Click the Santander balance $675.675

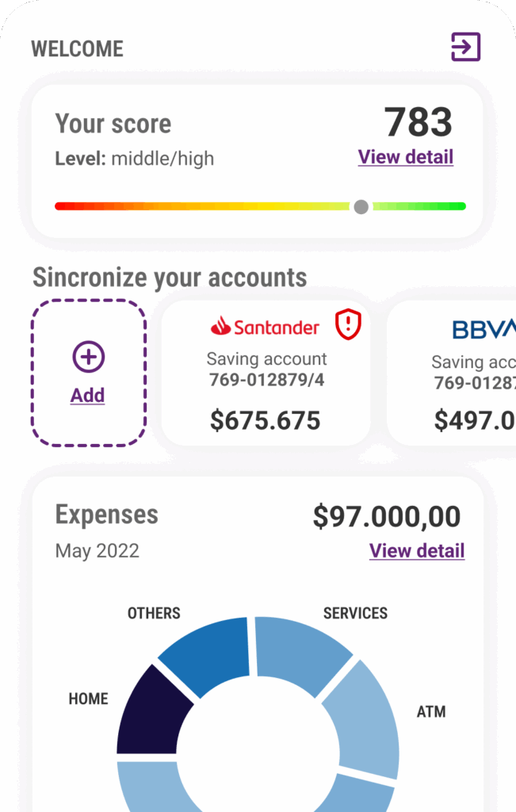click(x=266, y=420)
